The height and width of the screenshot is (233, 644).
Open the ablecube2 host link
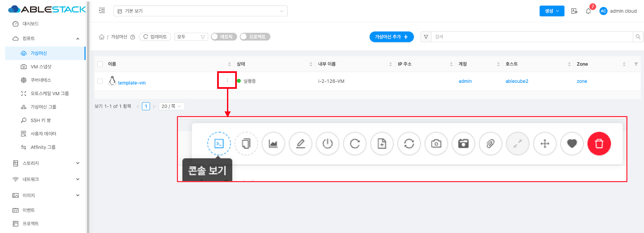click(517, 81)
